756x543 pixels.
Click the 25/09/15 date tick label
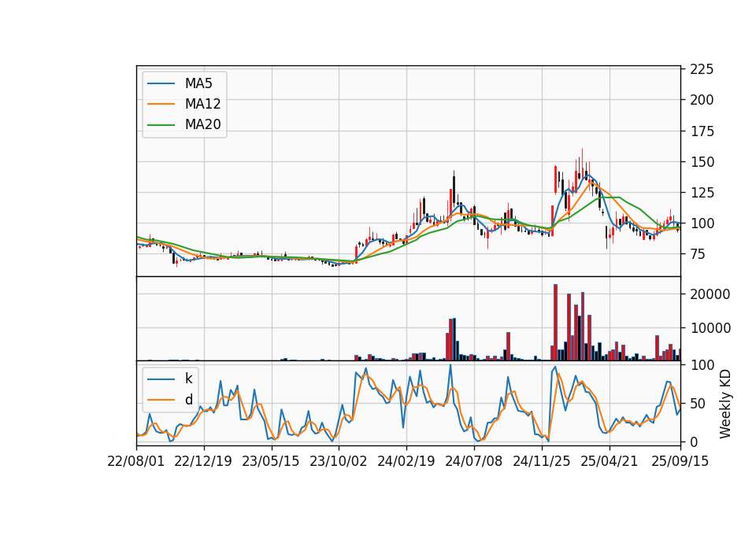(x=680, y=461)
